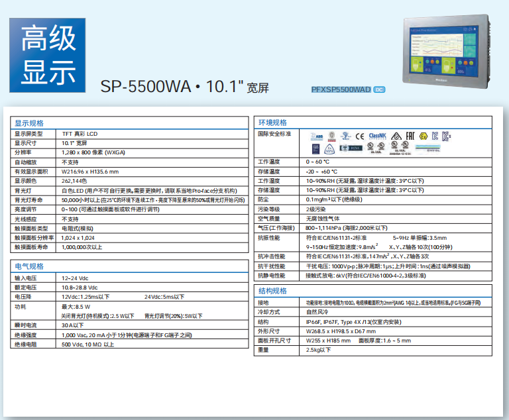509x420 pixels.
Task: Click the W268.5 x H198.5 x D67 mm value
Action: pyautogui.click(x=341, y=331)
